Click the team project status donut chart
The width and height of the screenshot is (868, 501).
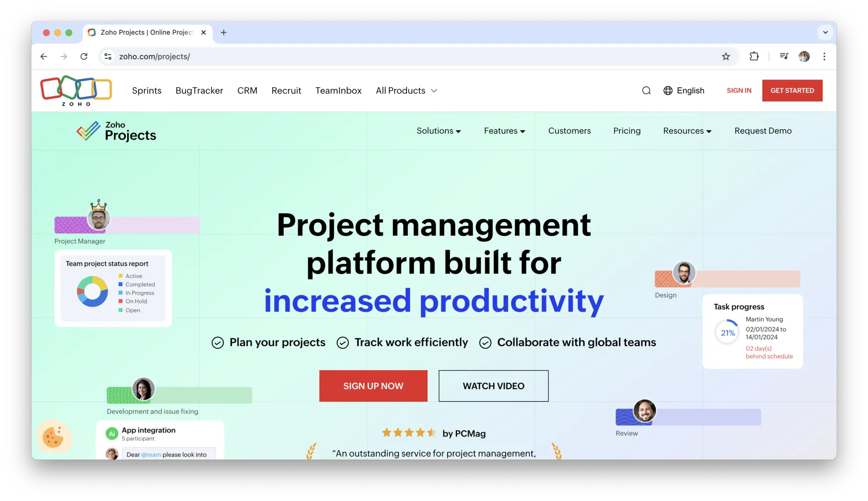tap(92, 291)
